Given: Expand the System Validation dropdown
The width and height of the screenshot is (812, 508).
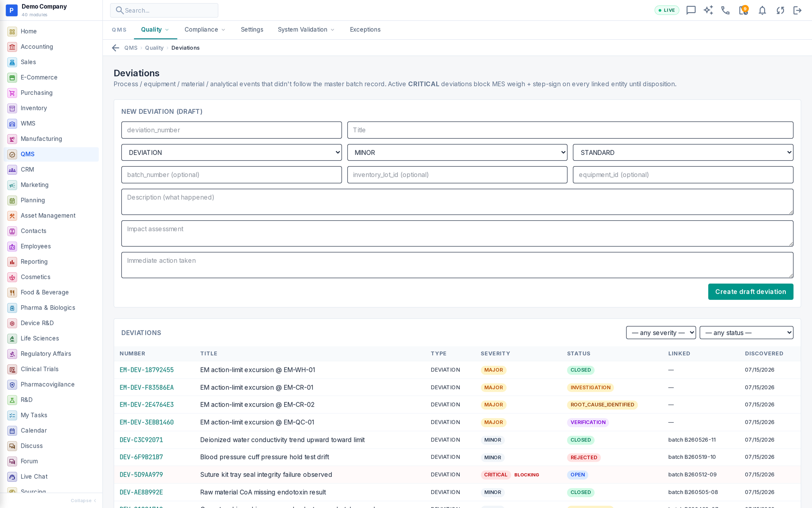Looking at the screenshot, I should (x=306, y=30).
